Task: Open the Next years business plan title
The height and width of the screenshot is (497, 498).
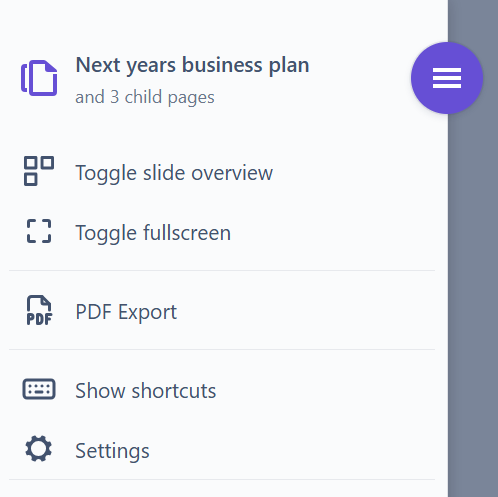Action: coord(192,65)
